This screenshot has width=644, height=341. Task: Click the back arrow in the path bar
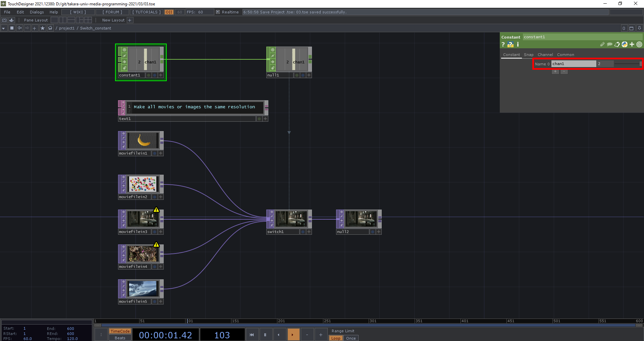[x=19, y=28]
